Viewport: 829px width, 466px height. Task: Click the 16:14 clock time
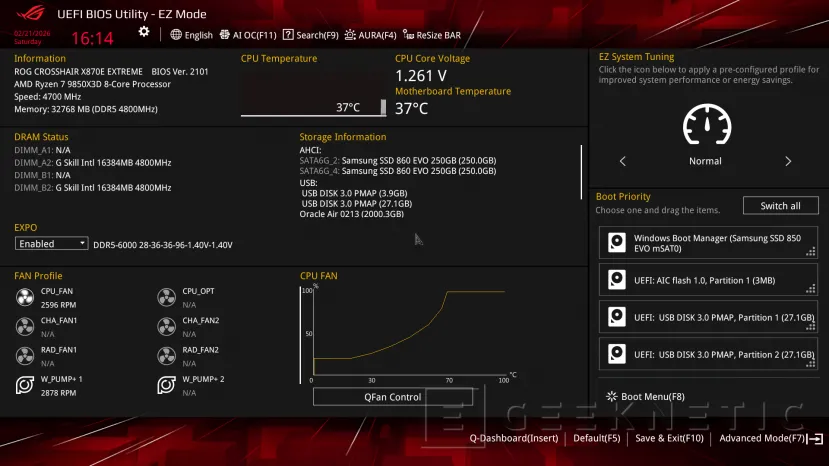pyautogui.click(x=93, y=38)
